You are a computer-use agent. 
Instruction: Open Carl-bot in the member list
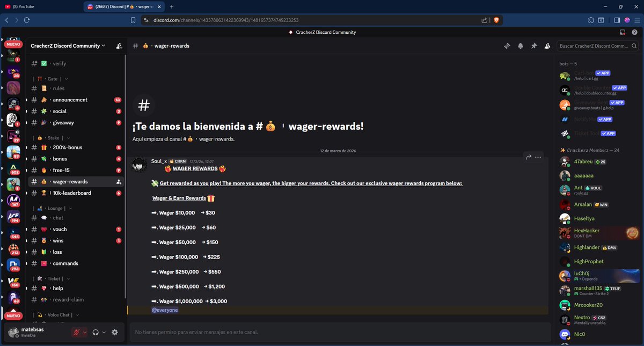[x=598, y=76]
